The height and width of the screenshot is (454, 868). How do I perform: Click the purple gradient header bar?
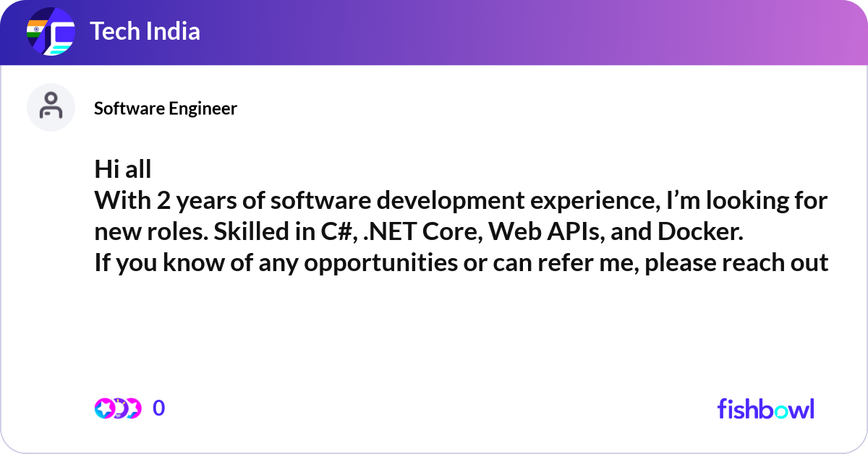[434, 33]
